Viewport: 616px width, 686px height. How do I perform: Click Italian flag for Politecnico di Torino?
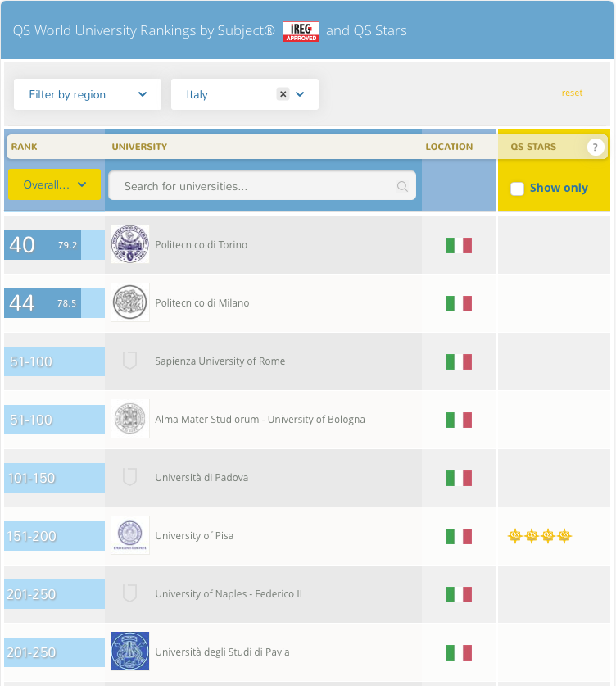(459, 245)
